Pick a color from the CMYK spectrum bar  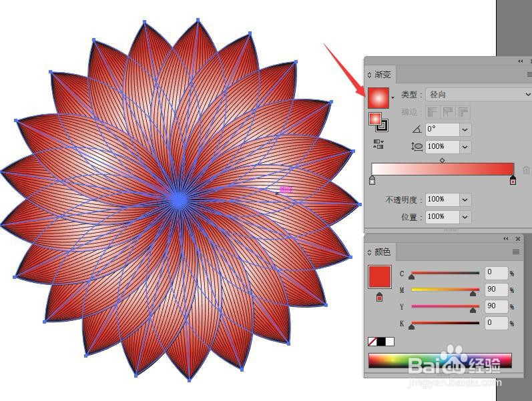click(x=440, y=361)
